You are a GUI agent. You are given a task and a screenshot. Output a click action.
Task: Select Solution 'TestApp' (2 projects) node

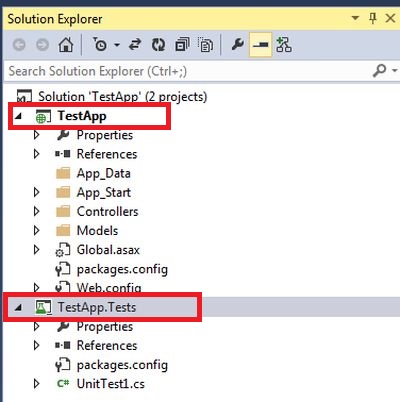[x=122, y=97]
